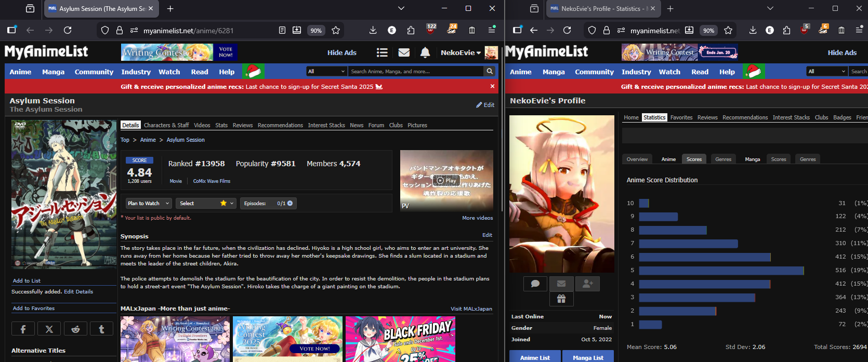Open downloads in the left browser toolbar
The height and width of the screenshot is (362, 868).
pos(373,30)
